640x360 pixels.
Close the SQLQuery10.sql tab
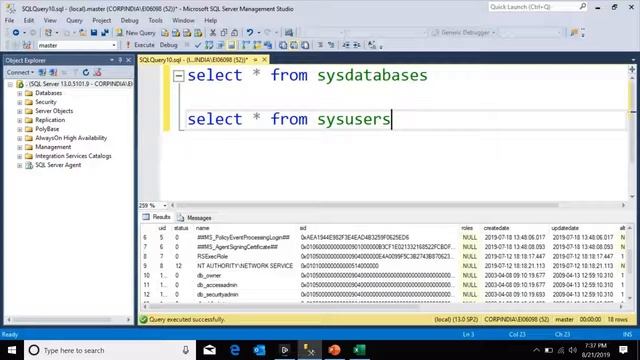264,60
